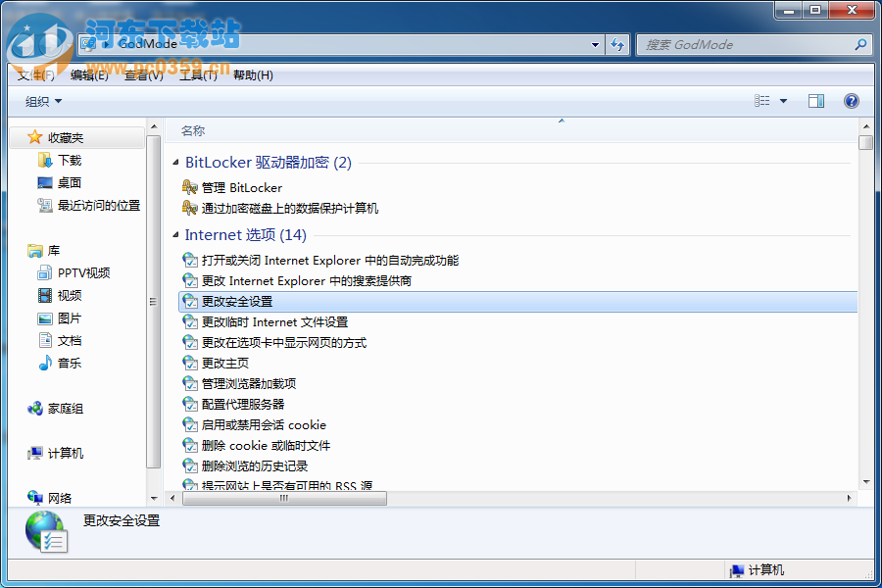Click the 计算机 icon in the status bar

point(735,569)
